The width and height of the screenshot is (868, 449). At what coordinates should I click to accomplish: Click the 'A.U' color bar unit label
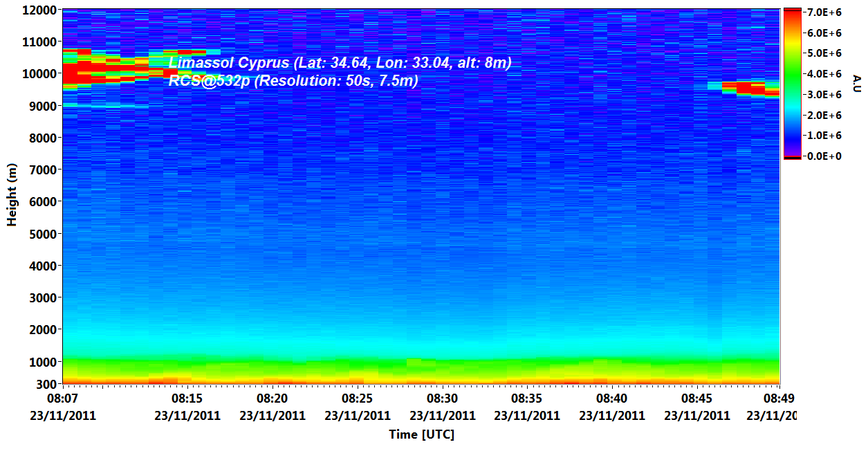856,83
